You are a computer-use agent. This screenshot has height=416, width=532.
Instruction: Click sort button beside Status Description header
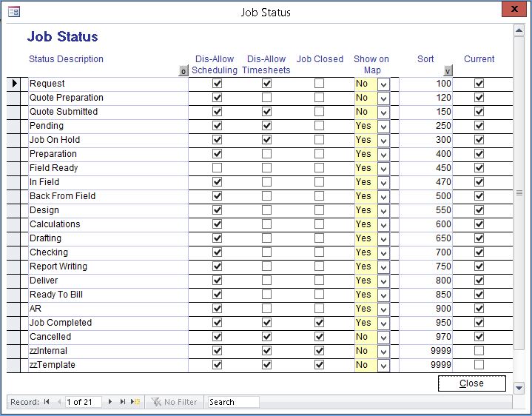(x=183, y=71)
